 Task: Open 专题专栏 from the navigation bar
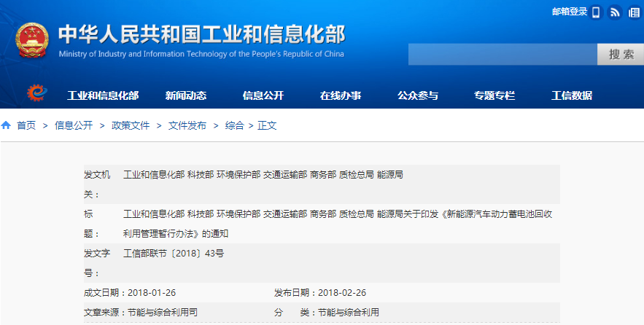[494, 95]
